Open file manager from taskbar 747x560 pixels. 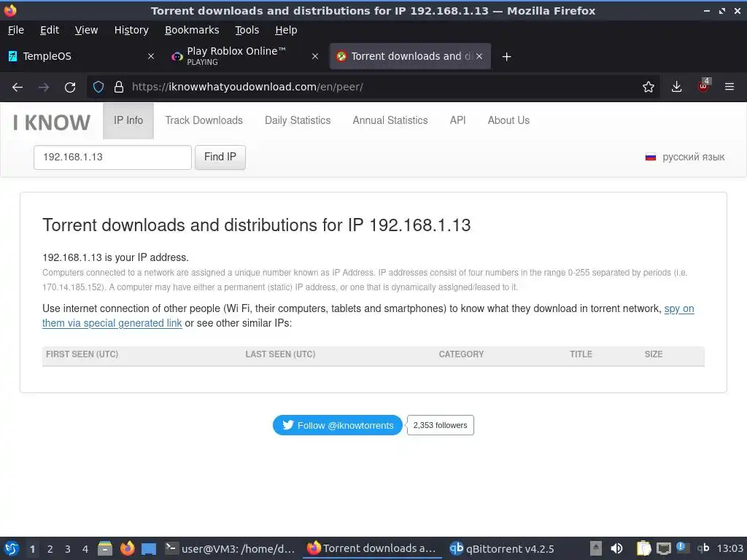[x=105, y=548]
